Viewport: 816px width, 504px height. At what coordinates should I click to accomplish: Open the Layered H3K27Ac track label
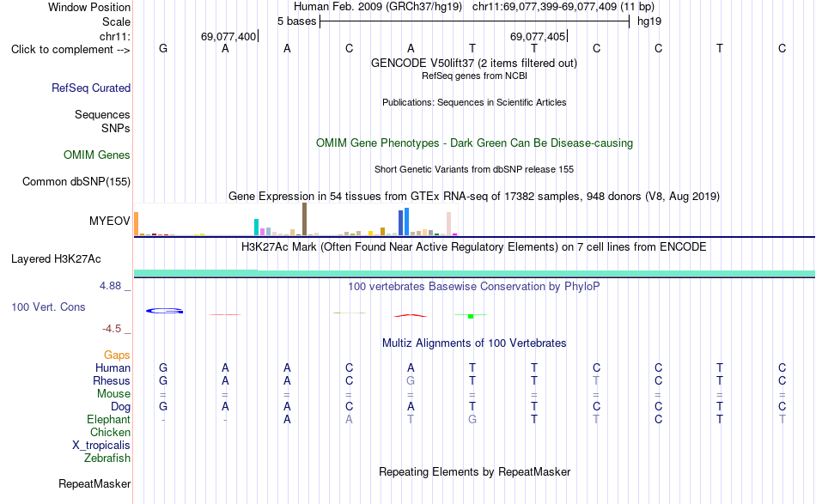pyautogui.click(x=56, y=259)
